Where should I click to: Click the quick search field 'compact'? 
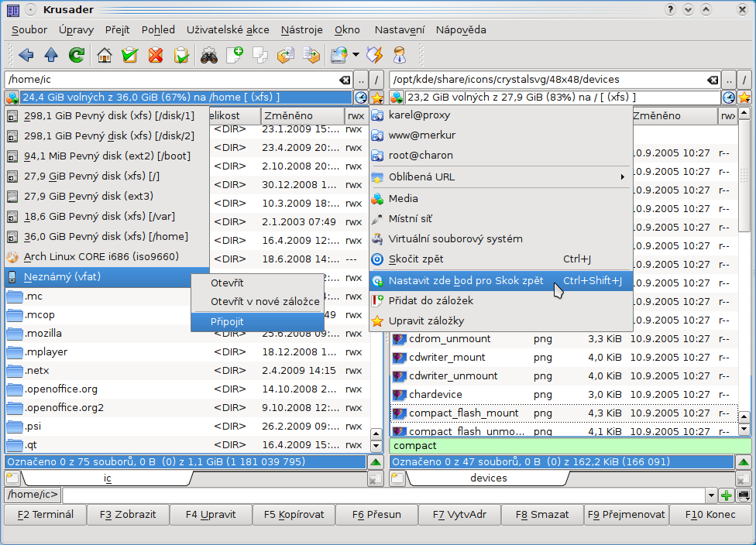point(570,446)
